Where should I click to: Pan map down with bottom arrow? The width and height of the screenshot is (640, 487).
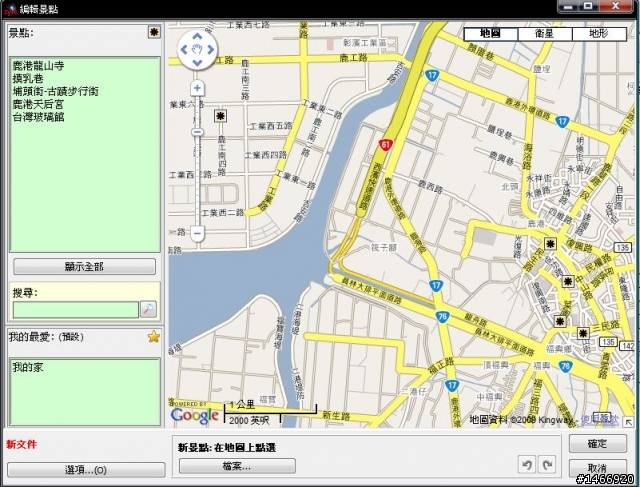click(197, 63)
